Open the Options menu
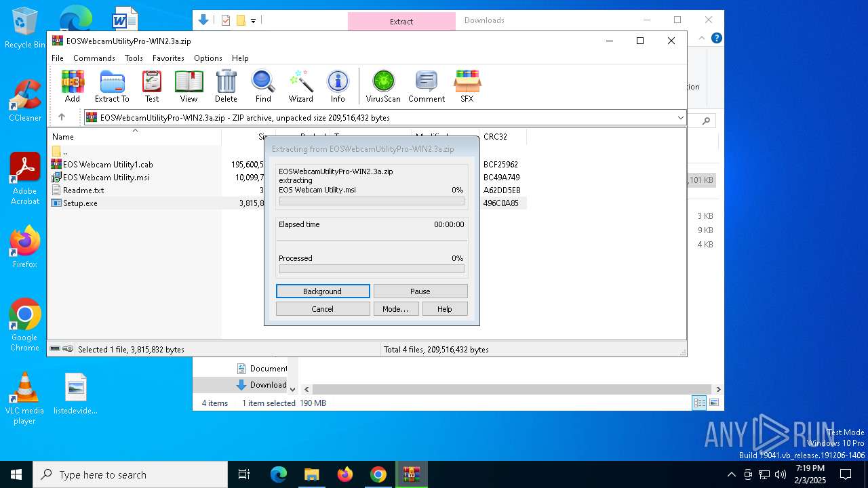Viewport: 868px width, 488px height. pos(208,58)
